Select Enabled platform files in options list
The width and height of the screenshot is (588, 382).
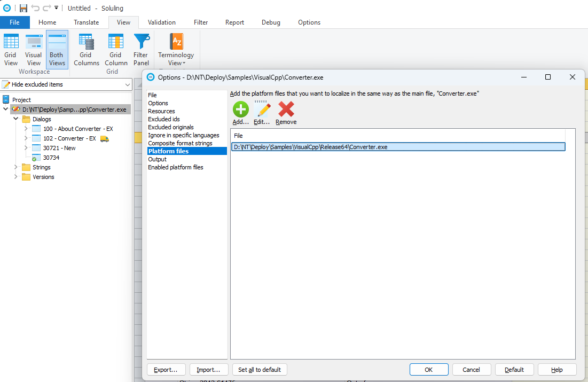tap(175, 167)
